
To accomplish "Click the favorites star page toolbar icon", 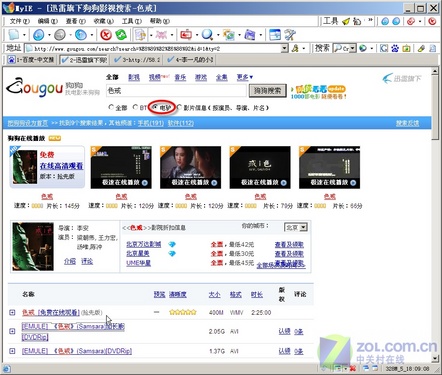I will (140, 34).
